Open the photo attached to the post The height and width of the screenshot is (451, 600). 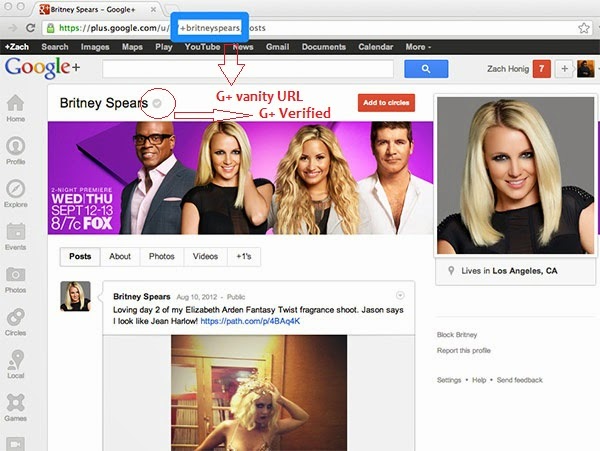click(x=259, y=393)
